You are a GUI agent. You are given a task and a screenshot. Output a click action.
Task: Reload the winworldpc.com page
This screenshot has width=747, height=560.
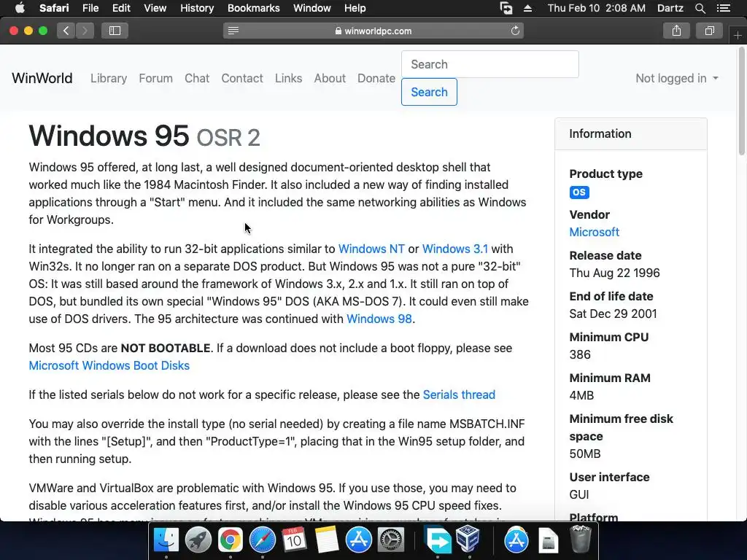tap(515, 31)
